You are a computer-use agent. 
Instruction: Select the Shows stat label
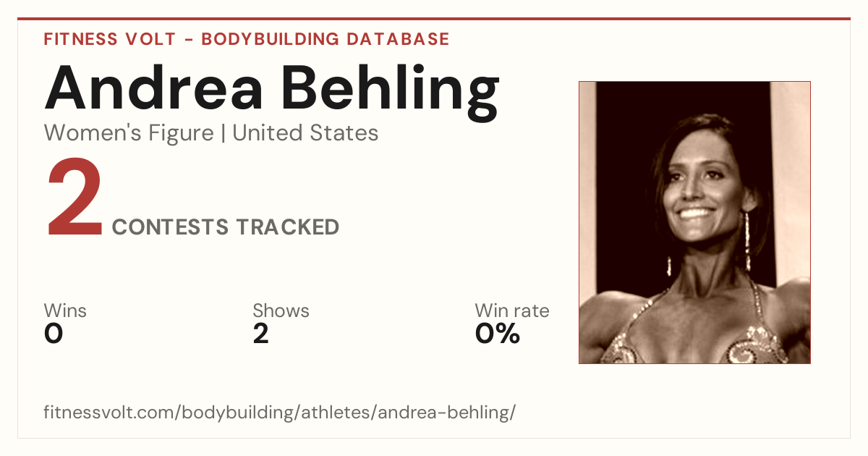[x=281, y=311]
